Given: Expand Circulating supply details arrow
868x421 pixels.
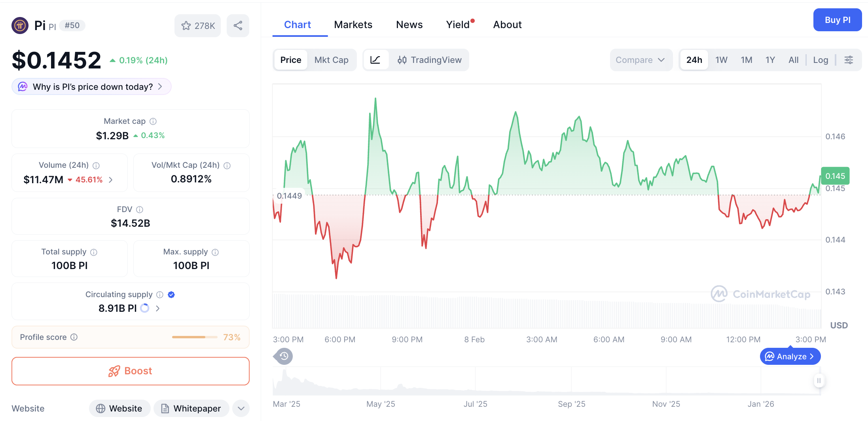Looking at the screenshot, I should [x=157, y=308].
